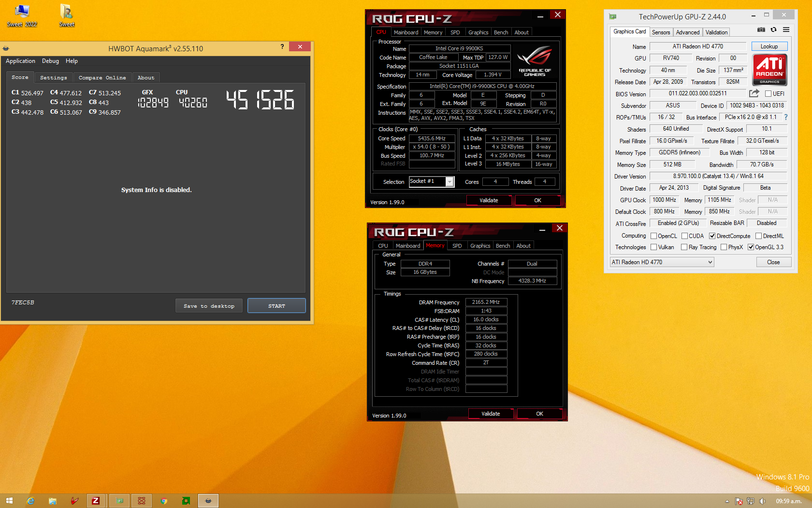Click the START button in Aquamark
Screen dimensions: 812x508
click(276, 306)
